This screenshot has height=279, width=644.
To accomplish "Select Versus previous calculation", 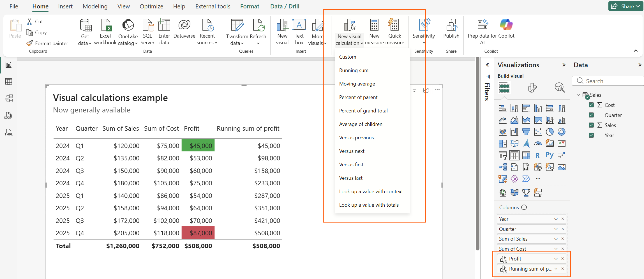I will coord(372,138).
